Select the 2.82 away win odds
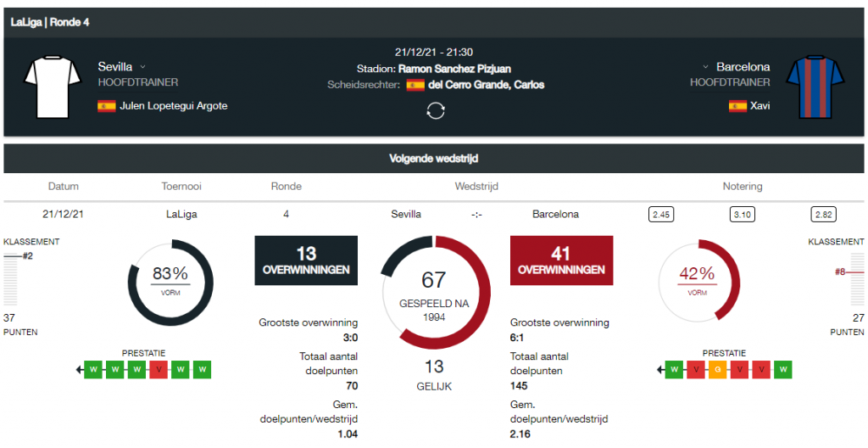This screenshot has width=868, height=448. [x=823, y=215]
